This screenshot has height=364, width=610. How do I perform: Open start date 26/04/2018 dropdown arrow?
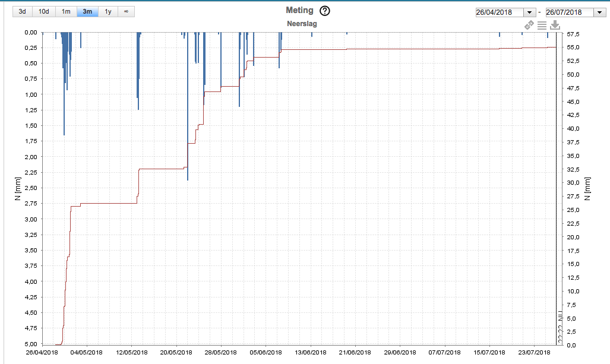point(529,12)
